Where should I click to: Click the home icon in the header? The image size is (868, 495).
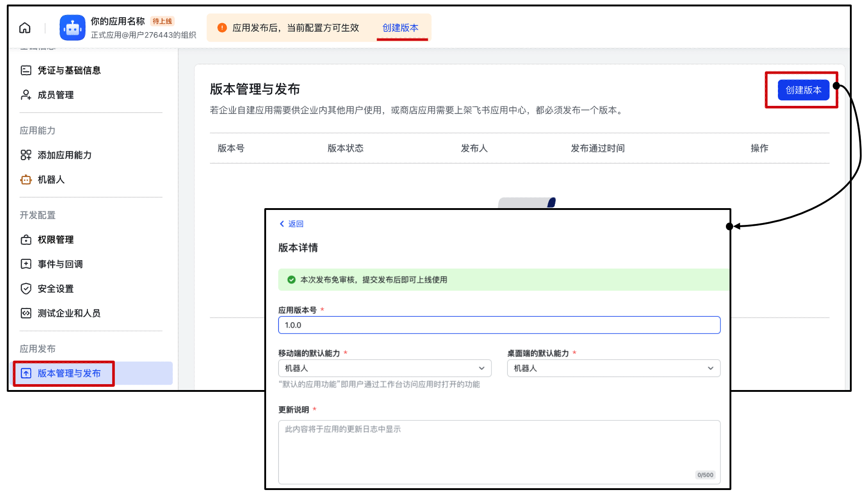[x=25, y=28]
